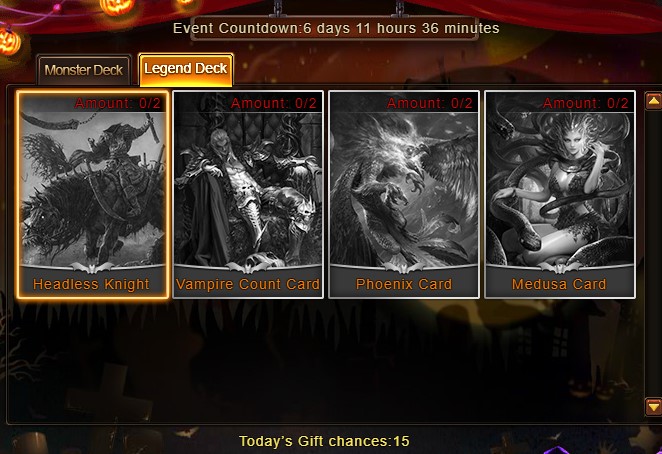Switch to the Monster Deck tab

(84, 70)
